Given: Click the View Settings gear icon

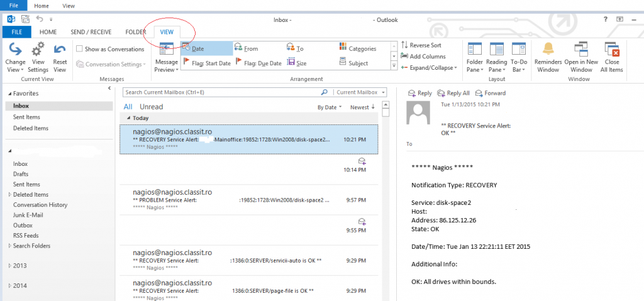Looking at the screenshot, I should (x=38, y=50).
